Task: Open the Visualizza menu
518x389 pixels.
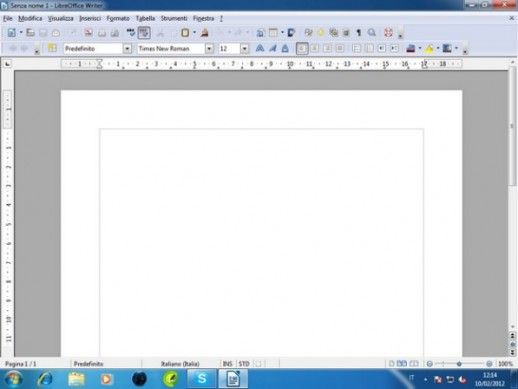Action: 60,18
